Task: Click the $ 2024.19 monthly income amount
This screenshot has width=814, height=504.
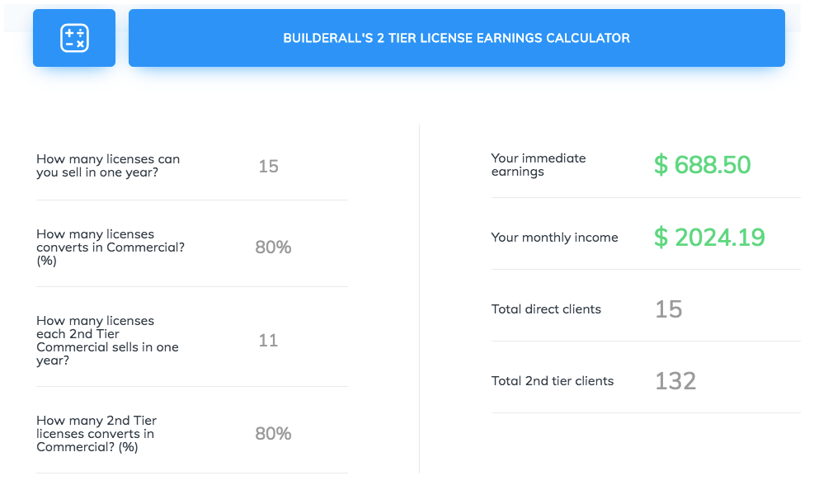Action: tap(709, 238)
